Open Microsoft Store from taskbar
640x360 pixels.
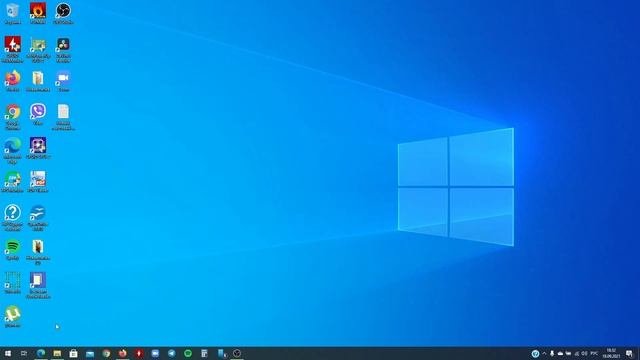pos(73,353)
